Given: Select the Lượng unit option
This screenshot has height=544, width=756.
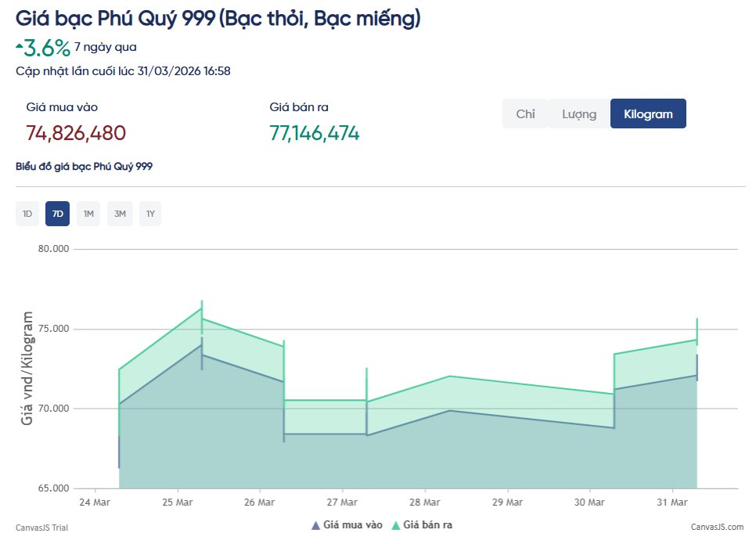Looking at the screenshot, I should (578, 114).
